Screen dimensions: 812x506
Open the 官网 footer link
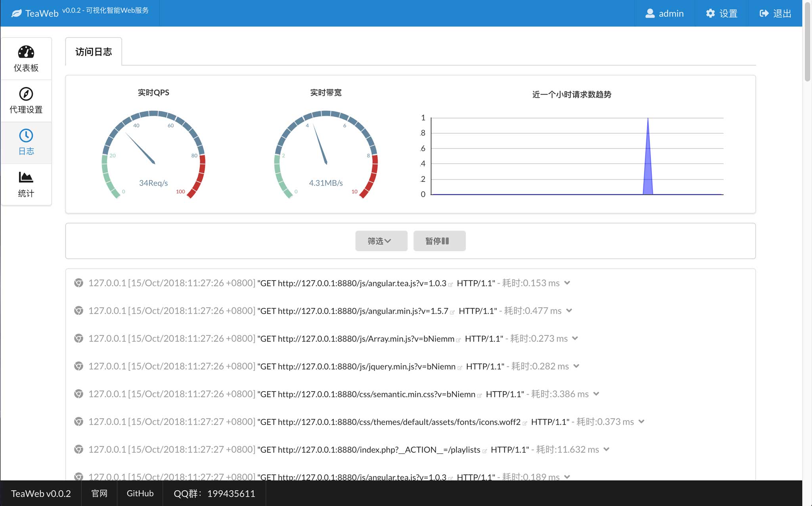(x=99, y=493)
